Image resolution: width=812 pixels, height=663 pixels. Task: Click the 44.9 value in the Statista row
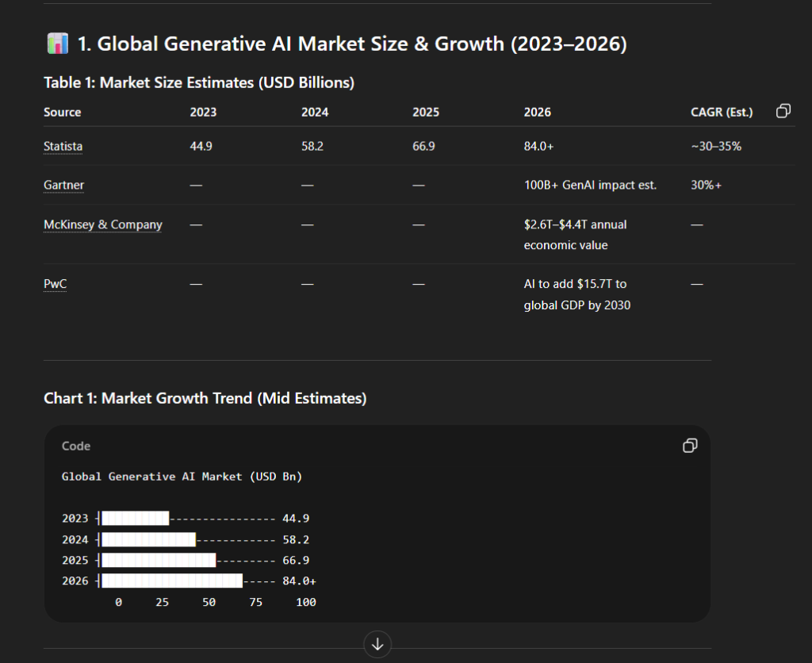[x=203, y=146]
